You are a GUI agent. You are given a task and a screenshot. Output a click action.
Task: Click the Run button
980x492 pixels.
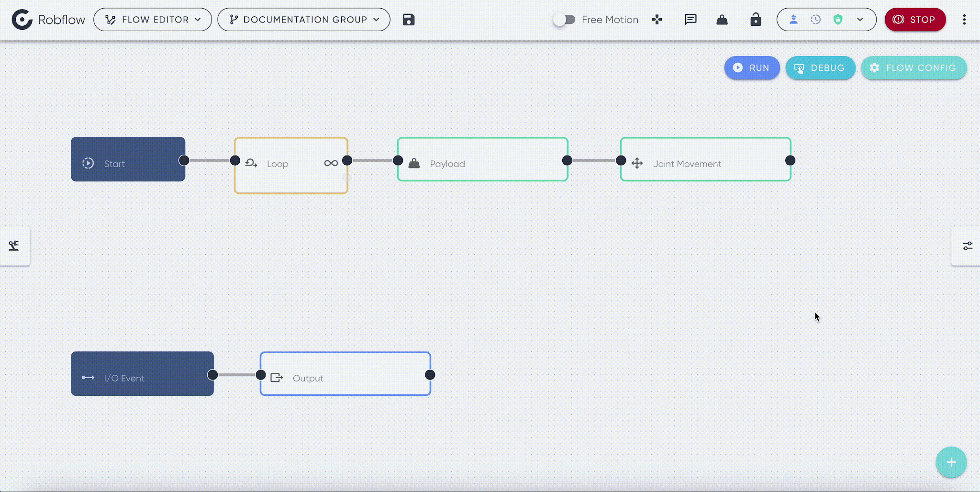tap(752, 68)
